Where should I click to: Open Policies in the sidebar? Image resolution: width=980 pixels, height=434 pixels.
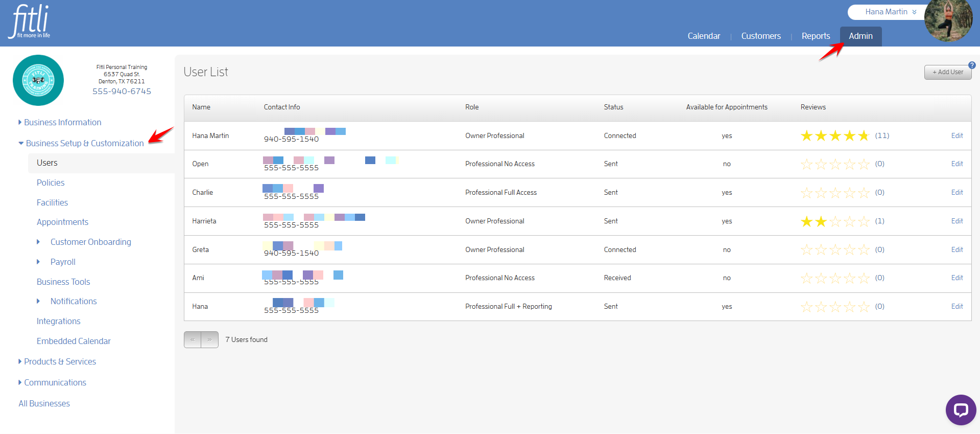[x=51, y=182]
